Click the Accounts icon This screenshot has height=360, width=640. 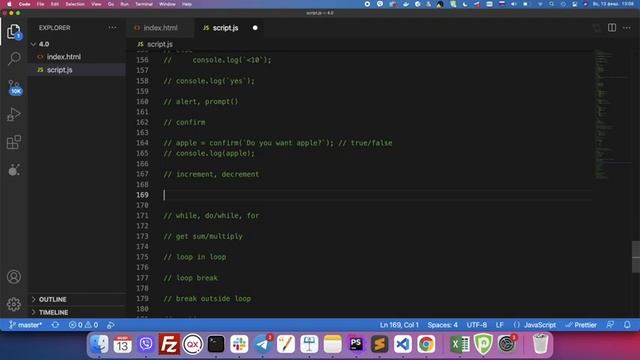14,277
